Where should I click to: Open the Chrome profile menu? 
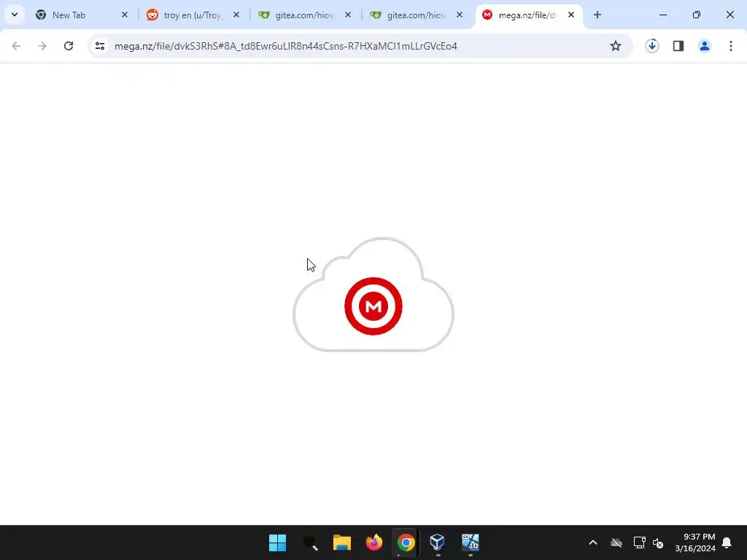tap(705, 46)
